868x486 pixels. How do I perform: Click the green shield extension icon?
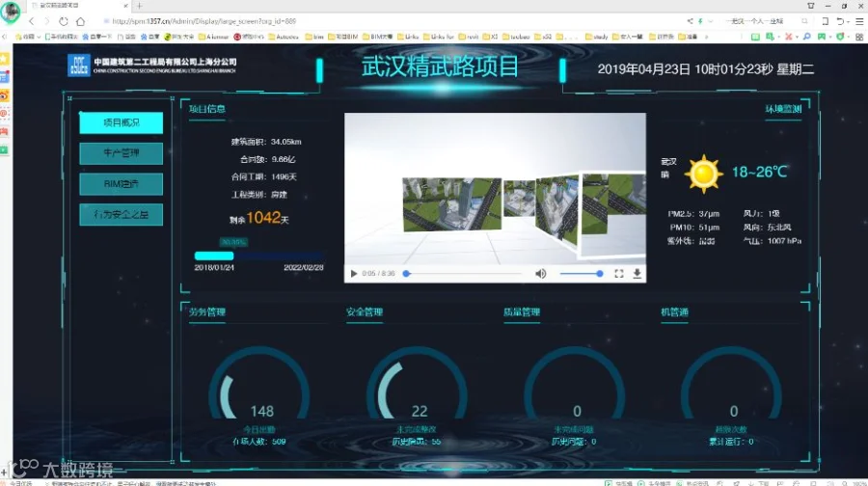pos(840,37)
